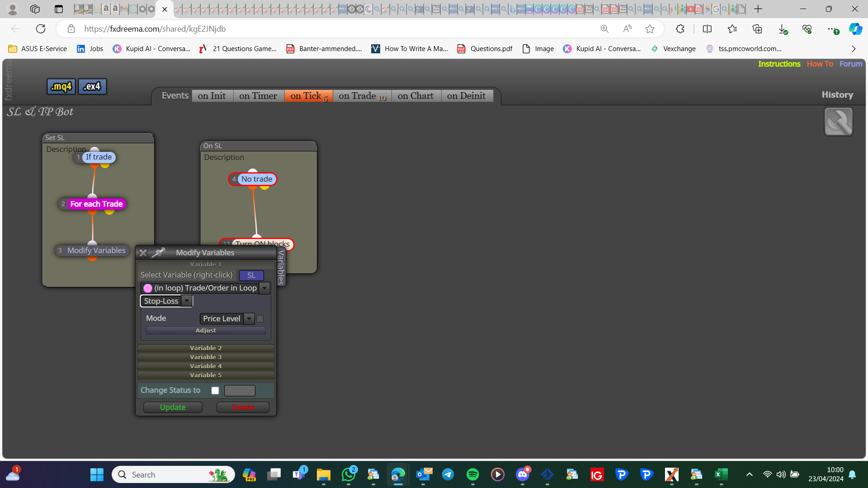This screenshot has width=868, height=488.
Task: Open Telegram from the taskbar
Action: (x=448, y=474)
